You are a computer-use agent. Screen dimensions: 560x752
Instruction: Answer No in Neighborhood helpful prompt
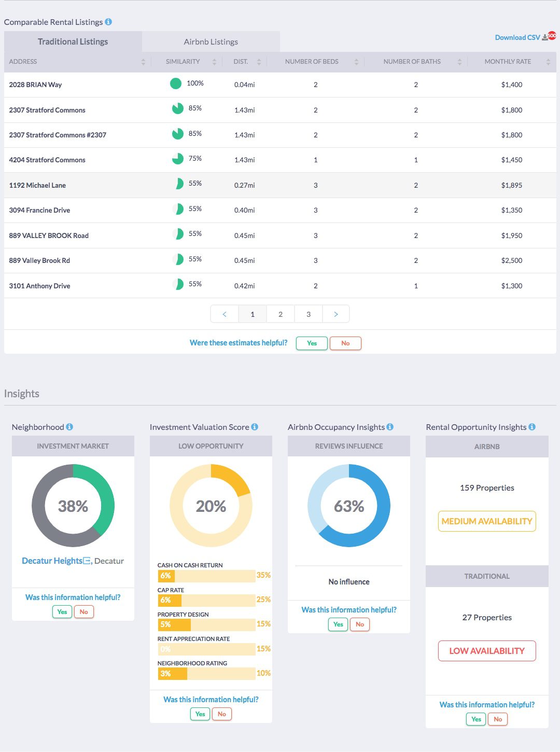click(x=83, y=612)
